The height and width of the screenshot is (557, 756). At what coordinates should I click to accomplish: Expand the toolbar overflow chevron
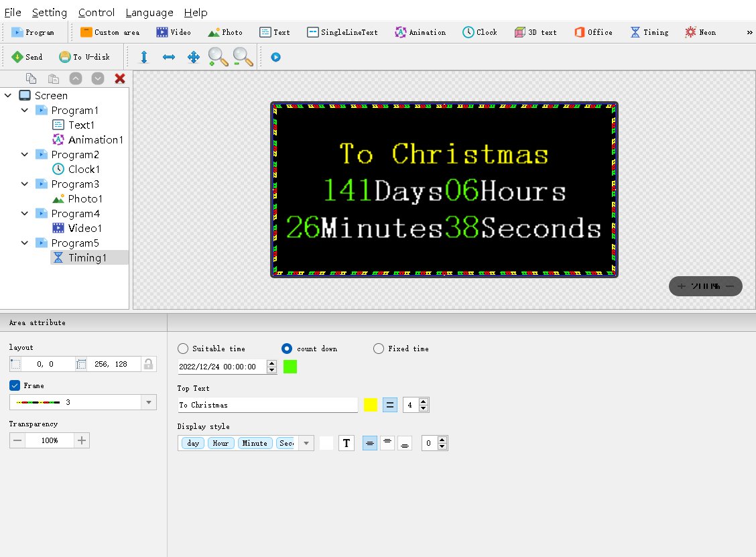(749, 32)
